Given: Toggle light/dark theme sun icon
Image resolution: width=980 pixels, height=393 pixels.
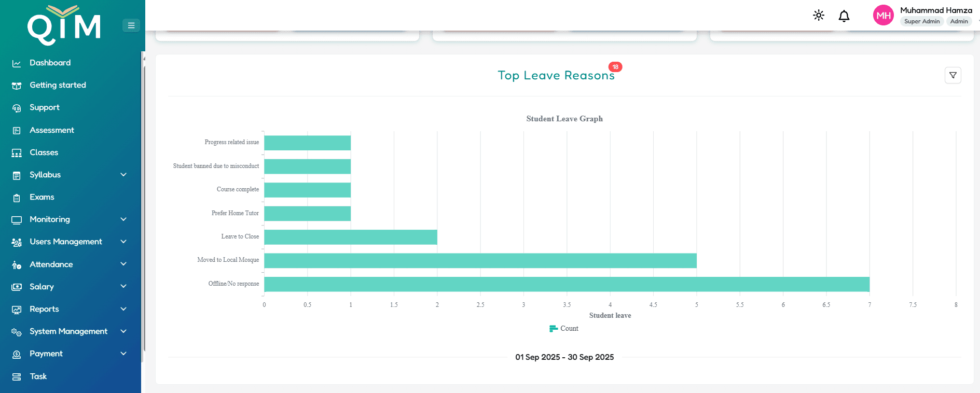Looking at the screenshot, I should (x=818, y=16).
